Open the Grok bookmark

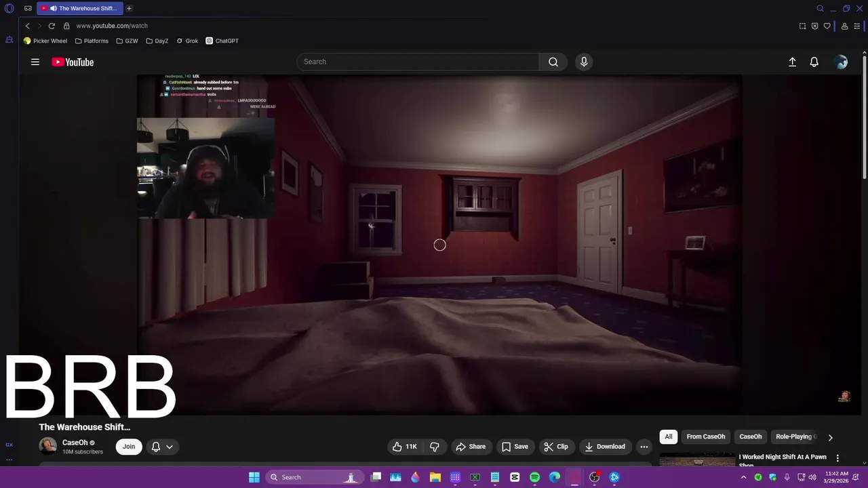[187, 41]
